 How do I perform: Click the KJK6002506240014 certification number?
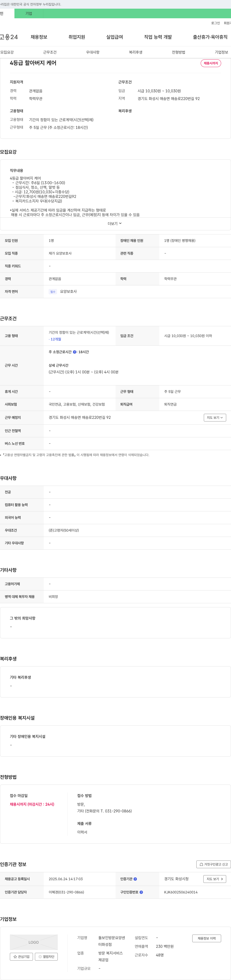point(181,892)
